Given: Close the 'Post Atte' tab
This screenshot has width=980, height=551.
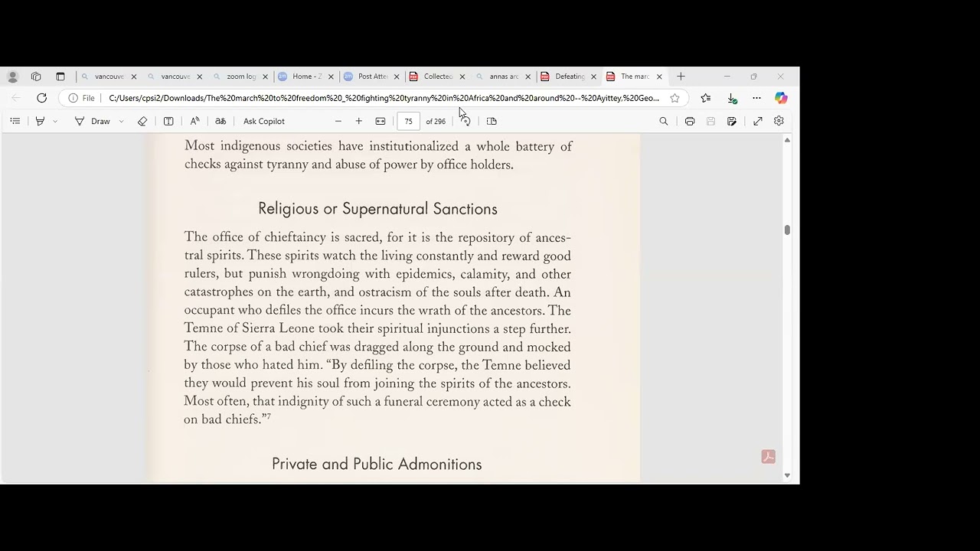Looking at the screenshot, I should tap(397, 77).
